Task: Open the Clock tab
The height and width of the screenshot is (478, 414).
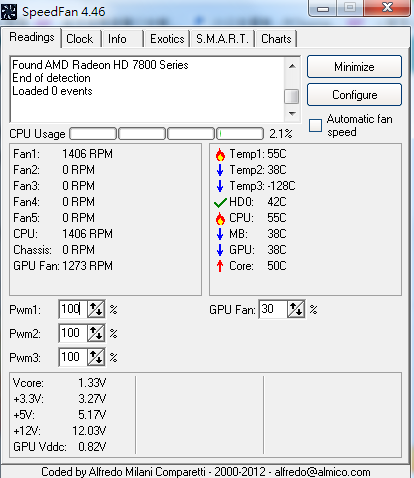Action: point(80,39)
